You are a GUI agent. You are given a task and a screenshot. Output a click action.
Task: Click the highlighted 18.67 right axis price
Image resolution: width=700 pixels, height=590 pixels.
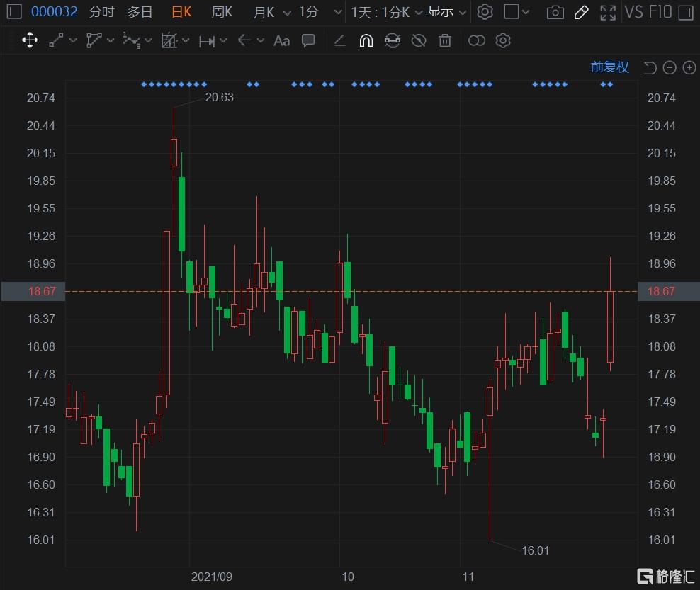[668, 291]
